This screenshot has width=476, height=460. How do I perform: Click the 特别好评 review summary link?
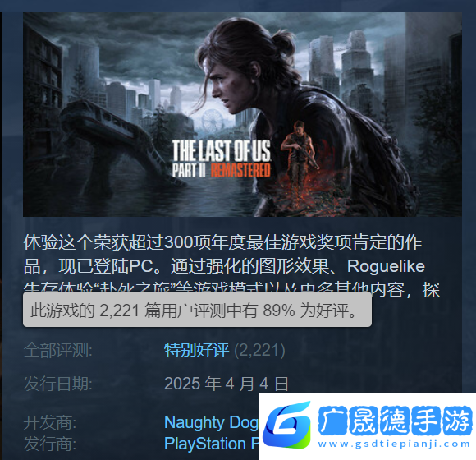[x=196, y=350]
